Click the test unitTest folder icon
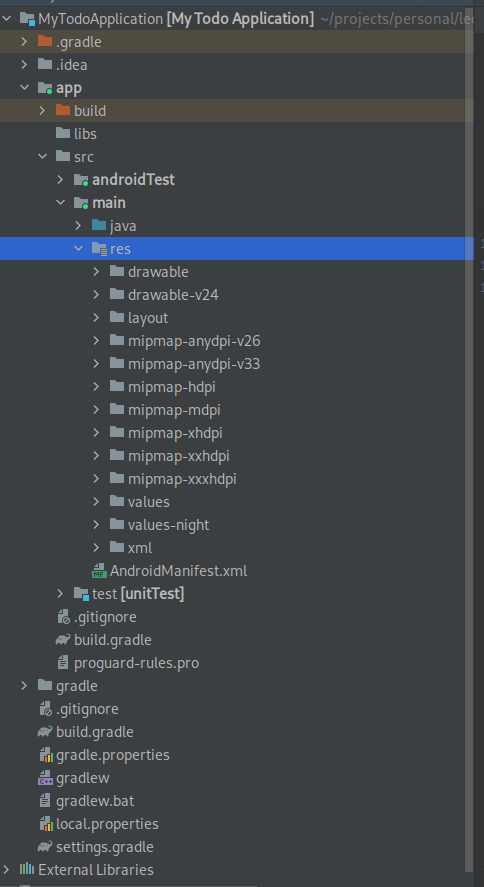The width and height of the screenshot is (484, 887). pyautogui.click(x=81, y=594)
